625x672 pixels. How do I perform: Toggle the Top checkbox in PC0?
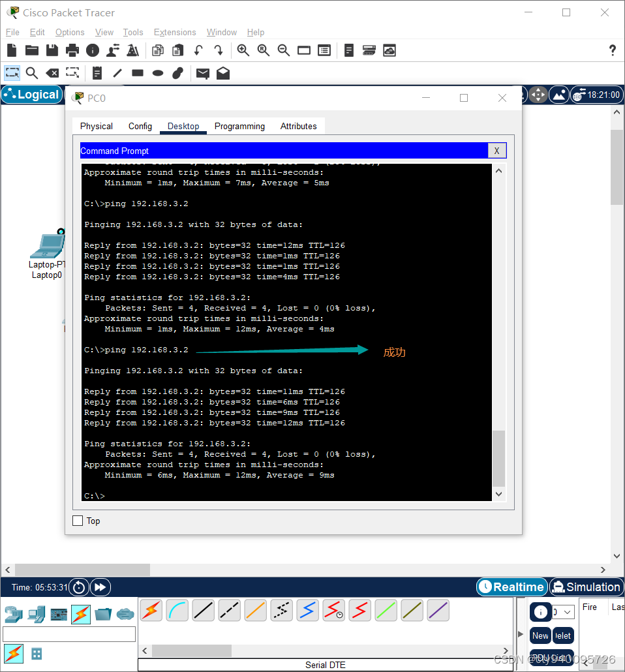[x=78, y=521]
